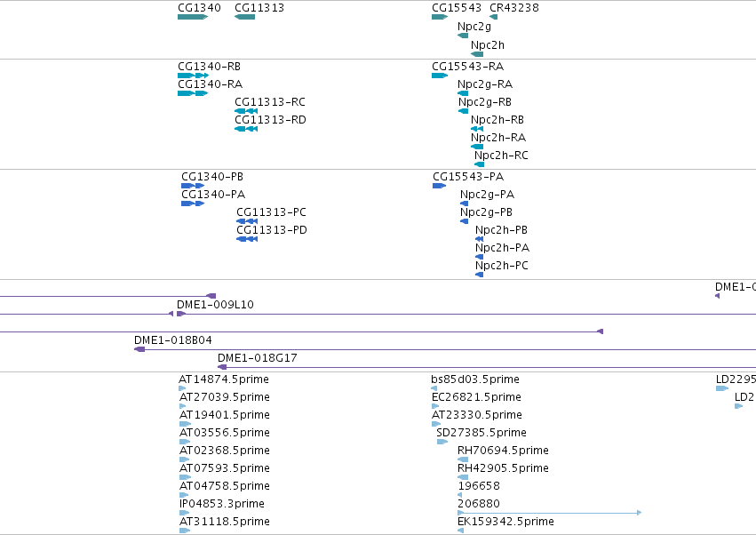Click EST AT31118.5prime

185,531
